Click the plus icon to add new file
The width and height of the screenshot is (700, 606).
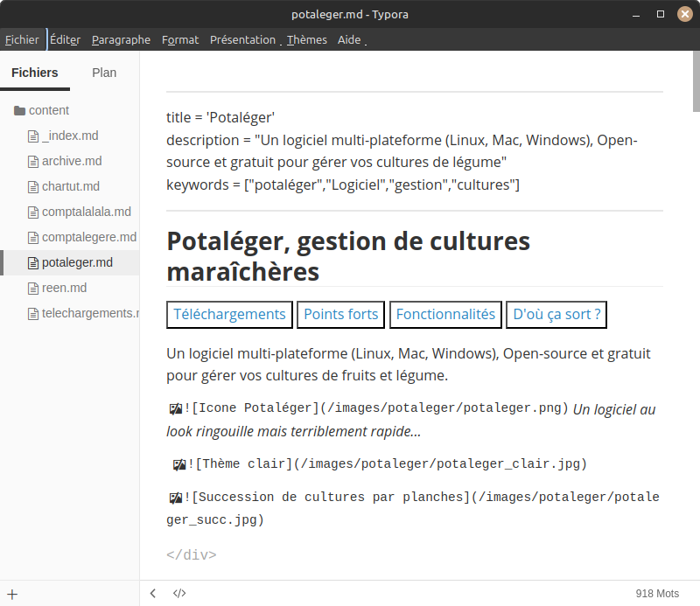click(x=12, y=594)
